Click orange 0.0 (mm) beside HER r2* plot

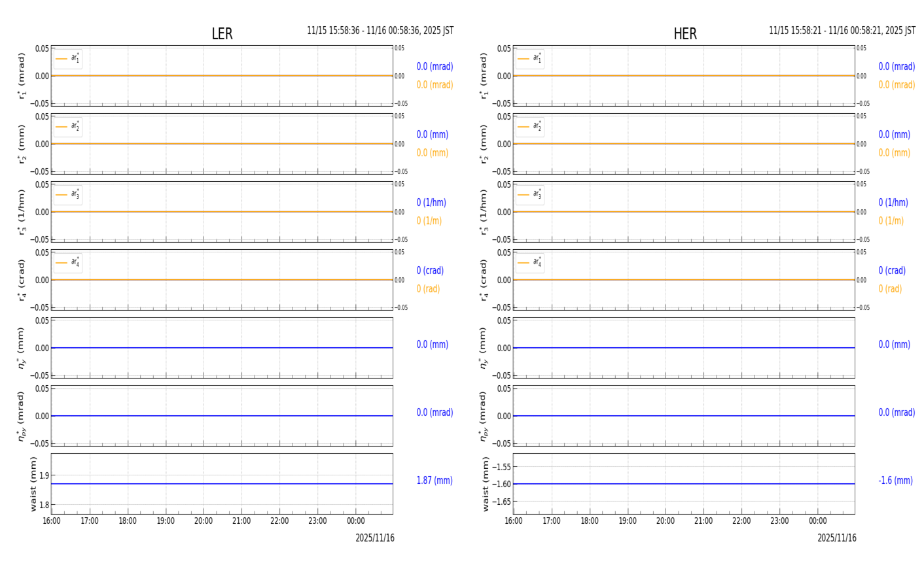[894, 153]
